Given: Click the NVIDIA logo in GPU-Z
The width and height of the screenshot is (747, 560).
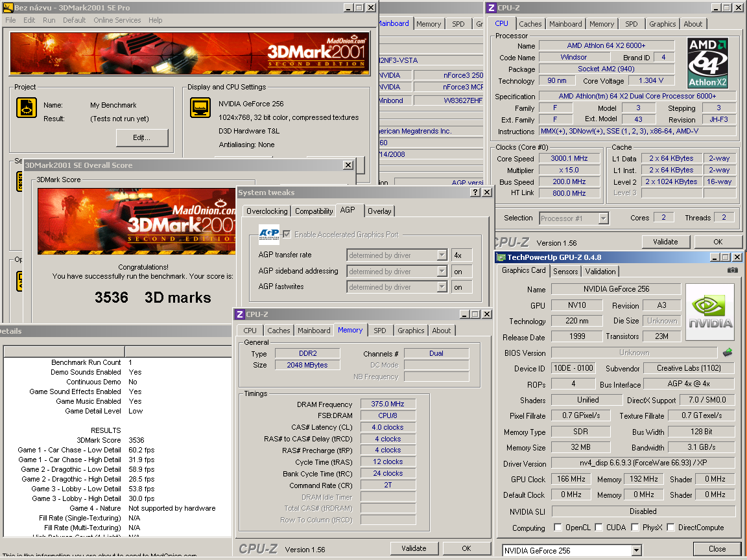Looking at the screenshot, I should tap(710, 312).
